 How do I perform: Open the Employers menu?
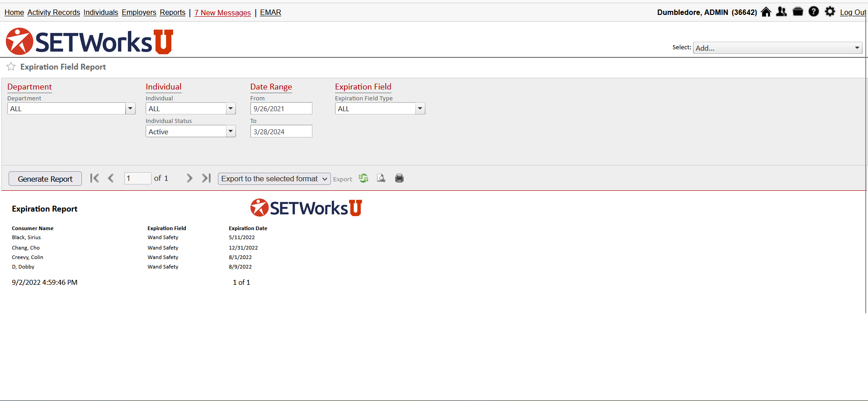(139, 13)
